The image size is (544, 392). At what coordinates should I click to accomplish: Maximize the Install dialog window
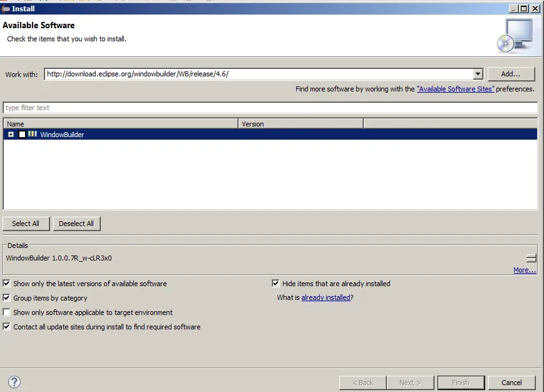[x=524, y=9]
